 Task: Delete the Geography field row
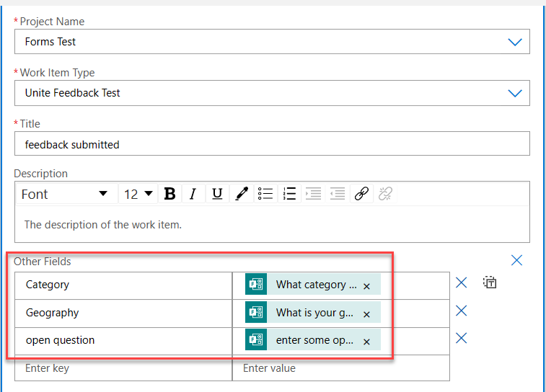coord(462,311)
